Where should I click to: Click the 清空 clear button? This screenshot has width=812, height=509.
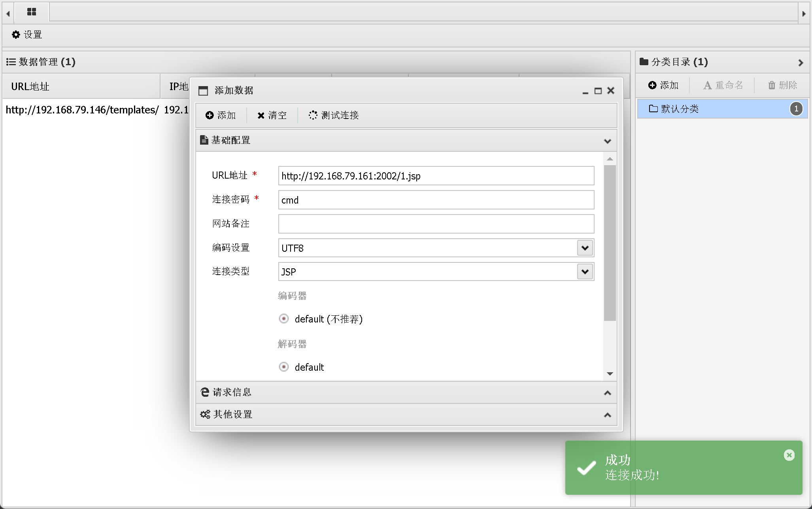272,115
